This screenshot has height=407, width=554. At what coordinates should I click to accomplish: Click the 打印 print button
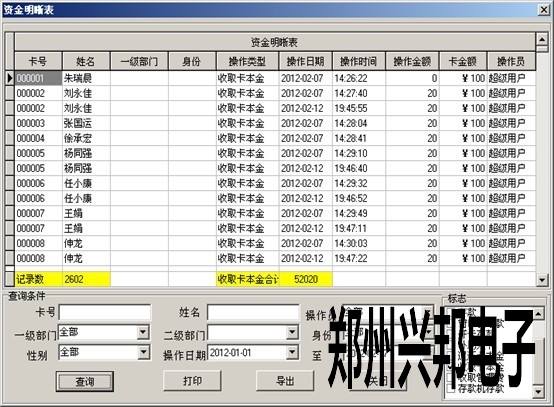(x=192, y=381)
